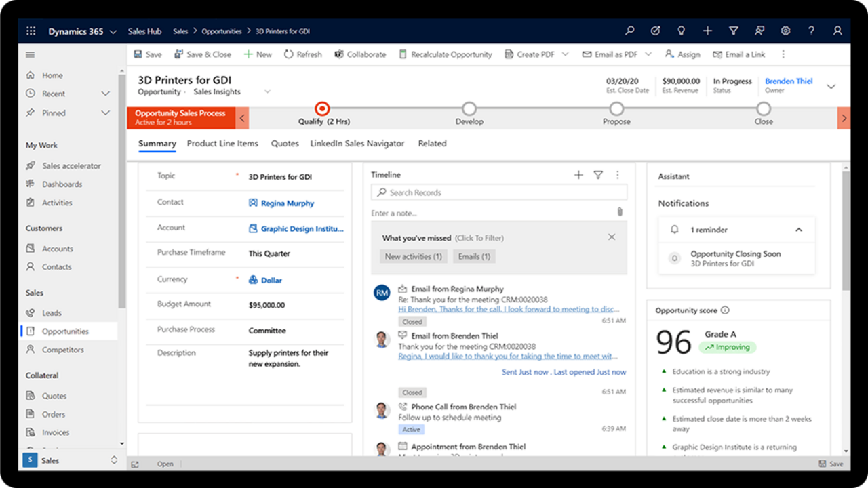The width and height of the screenshot is (868, 488).
Task: Select the Develop stage marker
Action: click(469, 108)
